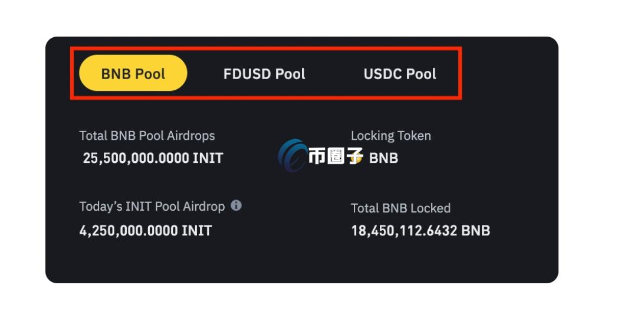Click the 25,500,000.0000 airdrop figure

(x=136, y=158)
